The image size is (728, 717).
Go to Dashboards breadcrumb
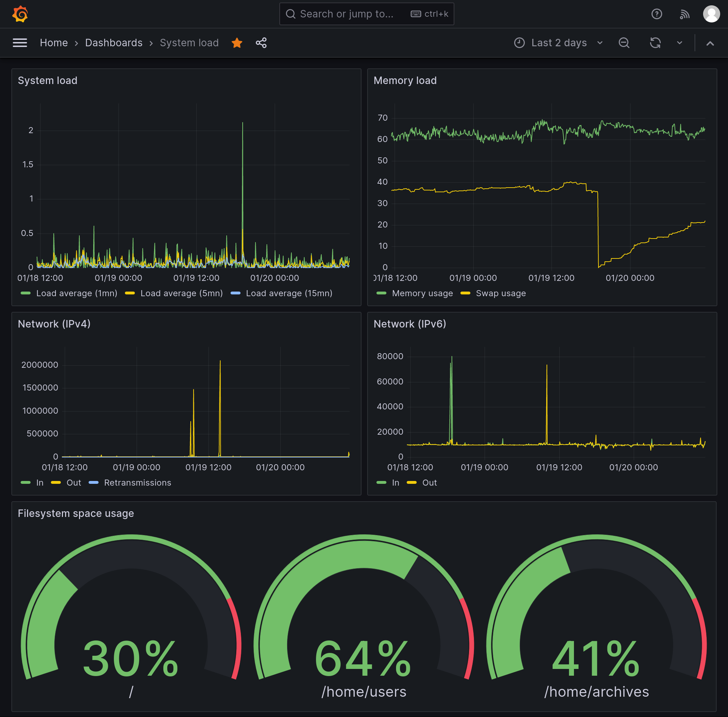tap(114, 43)
